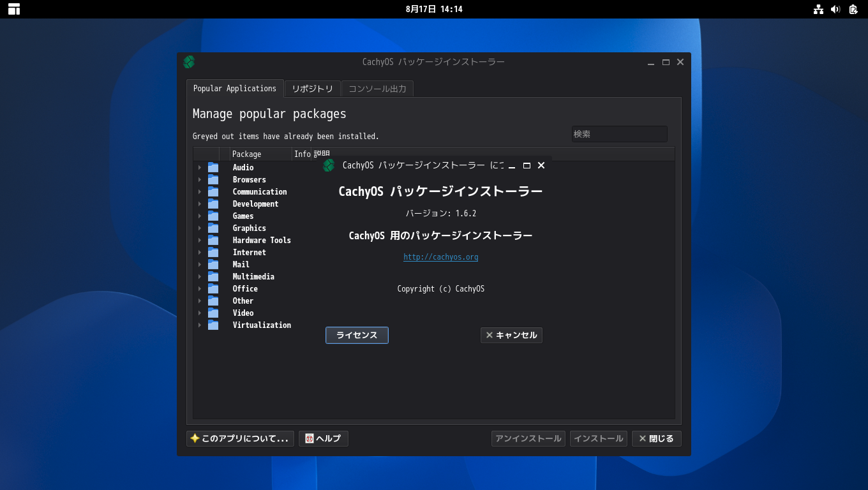The image size is (868, 490).
Task: Expand the Communication category
Action: pyautogui.click(x=200, y=191)
